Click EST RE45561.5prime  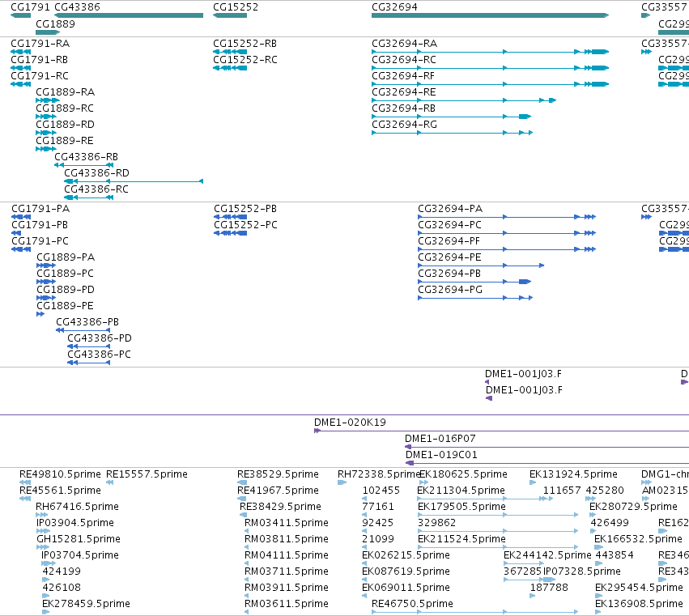60,491
